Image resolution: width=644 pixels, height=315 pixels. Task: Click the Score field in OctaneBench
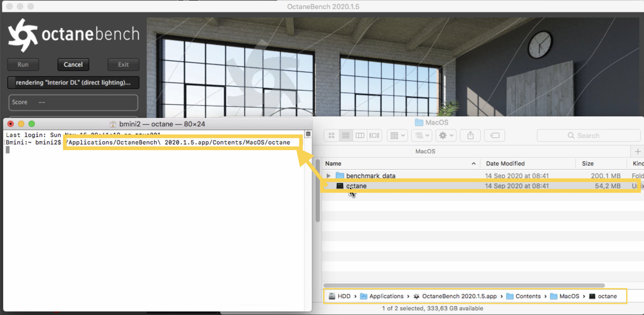[x=73, y=102]
